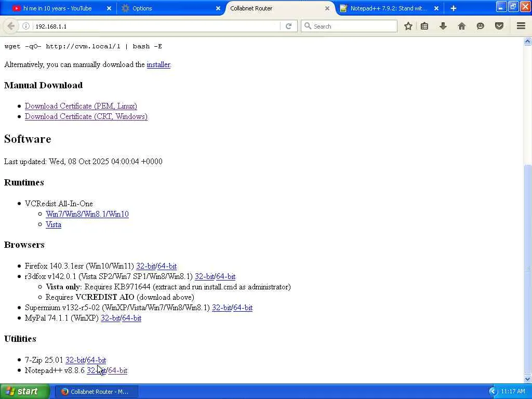The height and width of the screenshot is (399, 532).
Task: Click the 'Last updated' timestamp line
Action: 83,162
